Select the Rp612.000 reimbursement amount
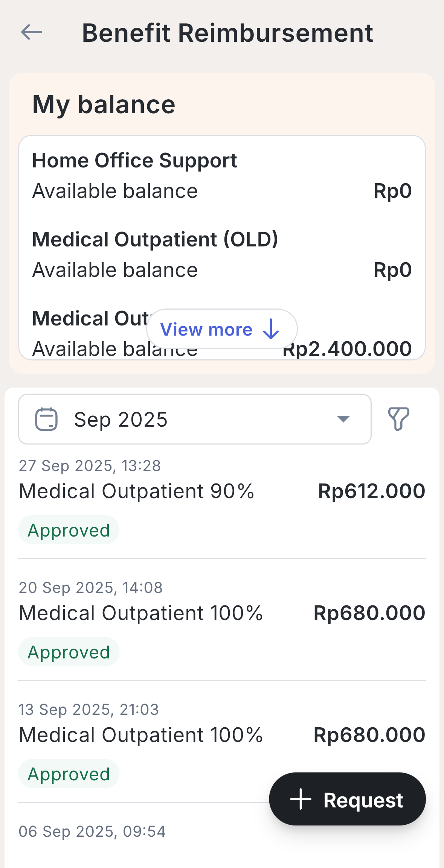This screenshot has width=444, height=868. point(371,491)
